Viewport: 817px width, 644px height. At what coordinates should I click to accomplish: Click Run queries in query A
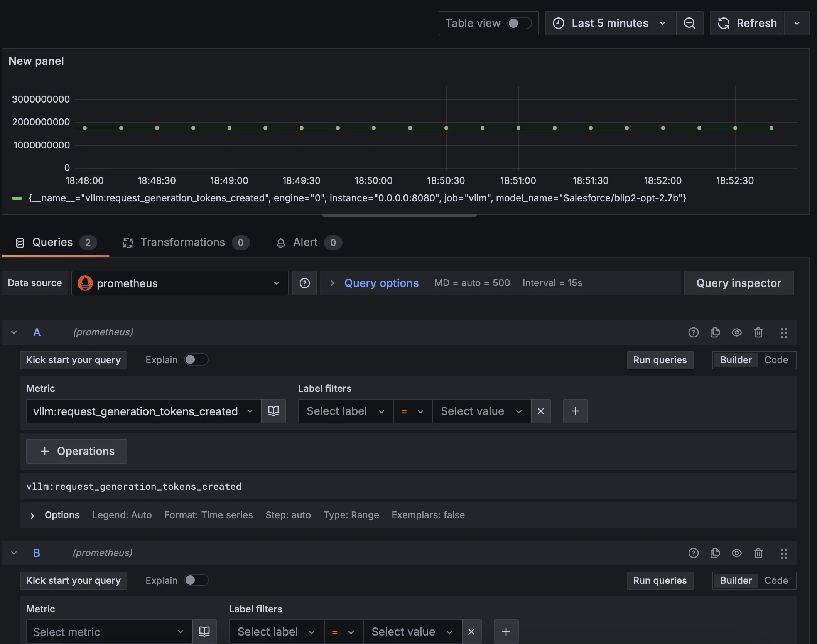pyautogui.click(x=660, y=360)
